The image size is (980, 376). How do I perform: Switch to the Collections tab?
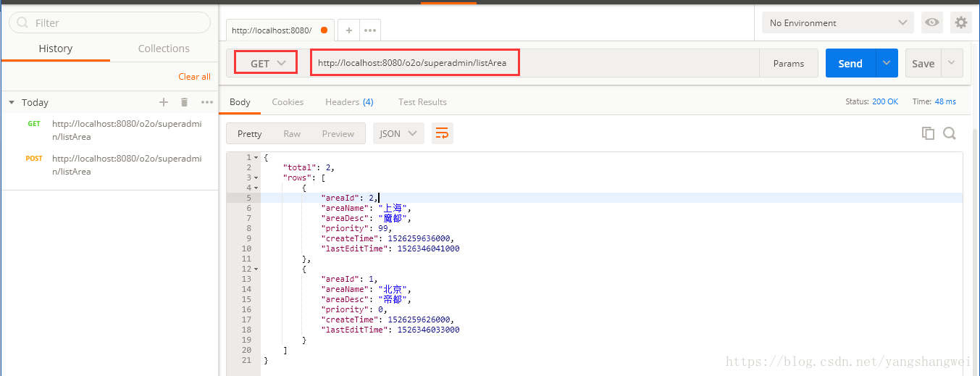click(164, 49)
